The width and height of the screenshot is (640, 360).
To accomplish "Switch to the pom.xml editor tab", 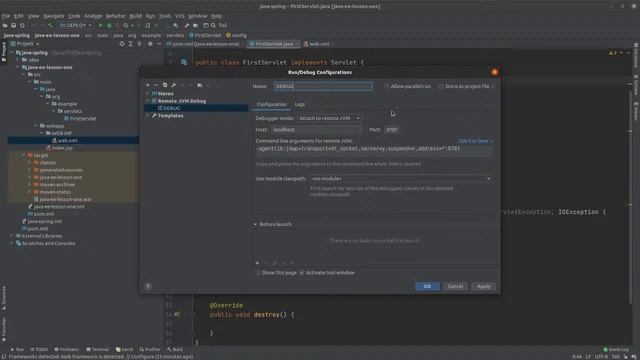I will tap(203, 44).
